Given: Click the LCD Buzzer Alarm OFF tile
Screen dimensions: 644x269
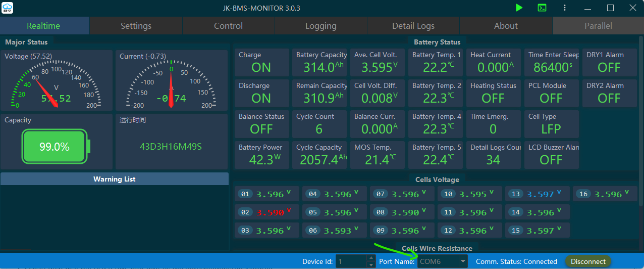Looking at the screenshot, I should [x=552, y=155].
